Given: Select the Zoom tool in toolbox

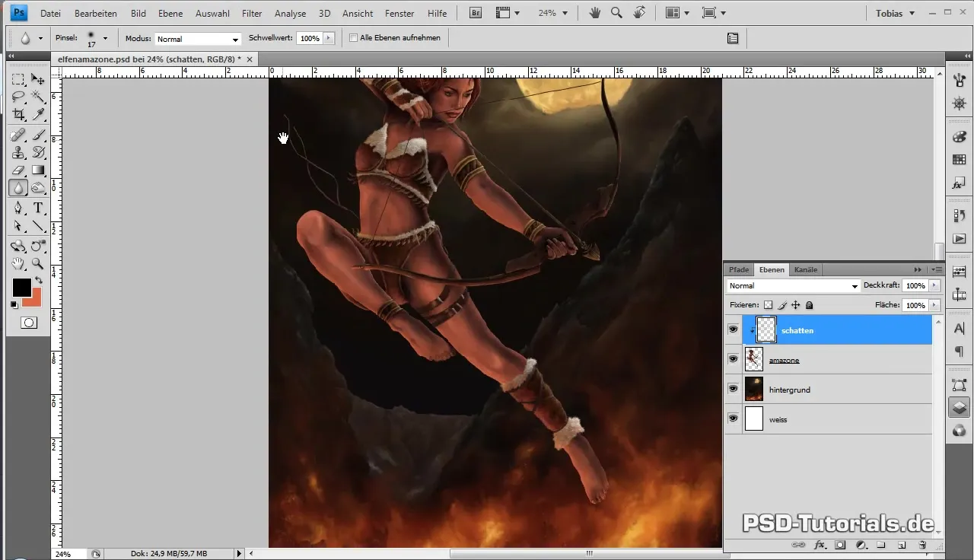Looking at the screenshot, I should 38,263.
